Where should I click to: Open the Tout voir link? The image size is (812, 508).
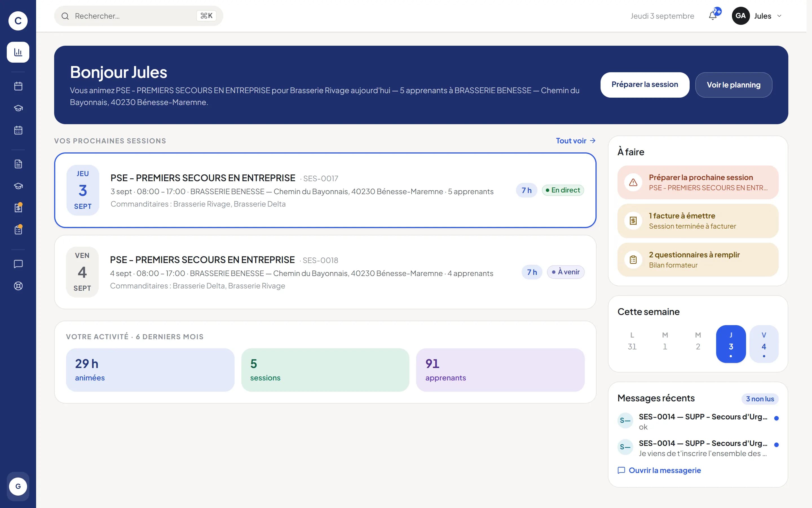(575, 141)
